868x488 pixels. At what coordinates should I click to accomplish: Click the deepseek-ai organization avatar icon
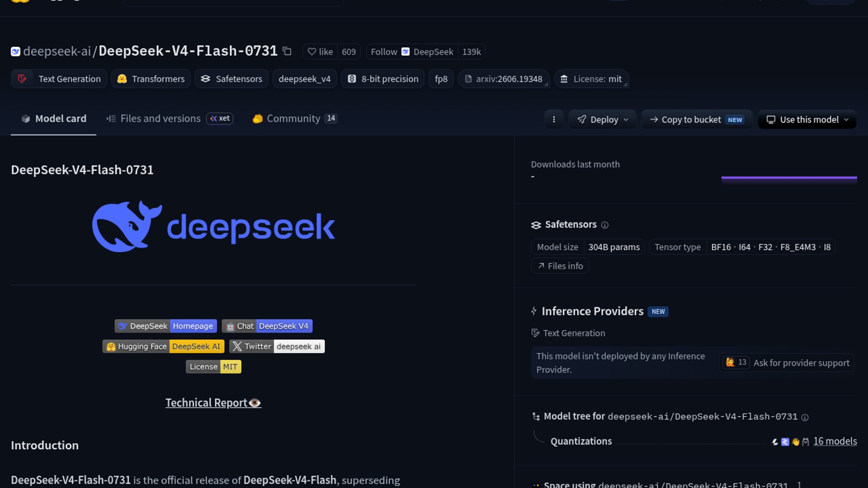tap(15, 52)
